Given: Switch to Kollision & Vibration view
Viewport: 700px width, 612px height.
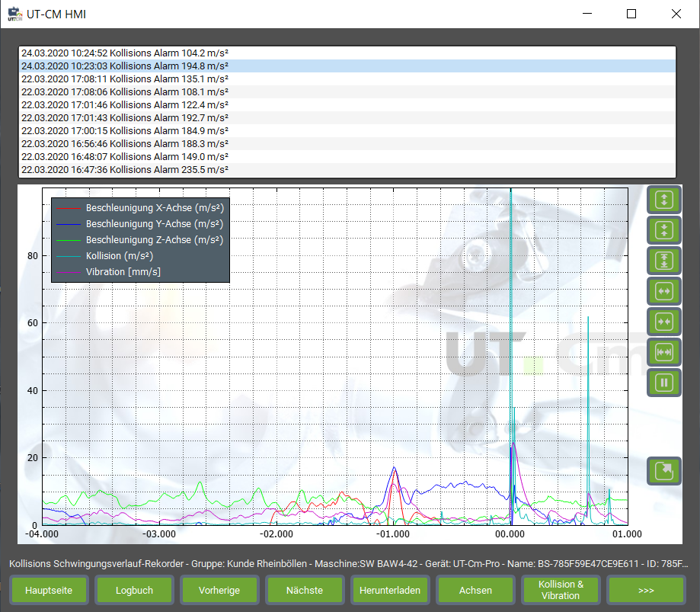Looking at the screenshot, I should coord(560,590).
